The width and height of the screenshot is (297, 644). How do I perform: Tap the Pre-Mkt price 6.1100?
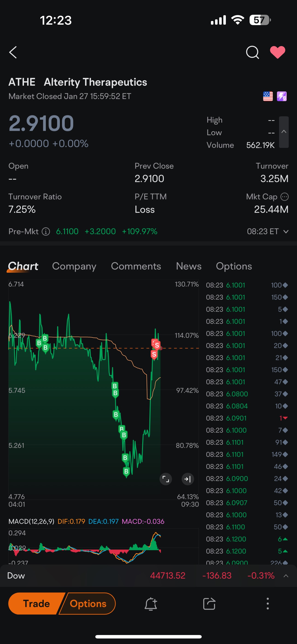click(x=67, y=231)
